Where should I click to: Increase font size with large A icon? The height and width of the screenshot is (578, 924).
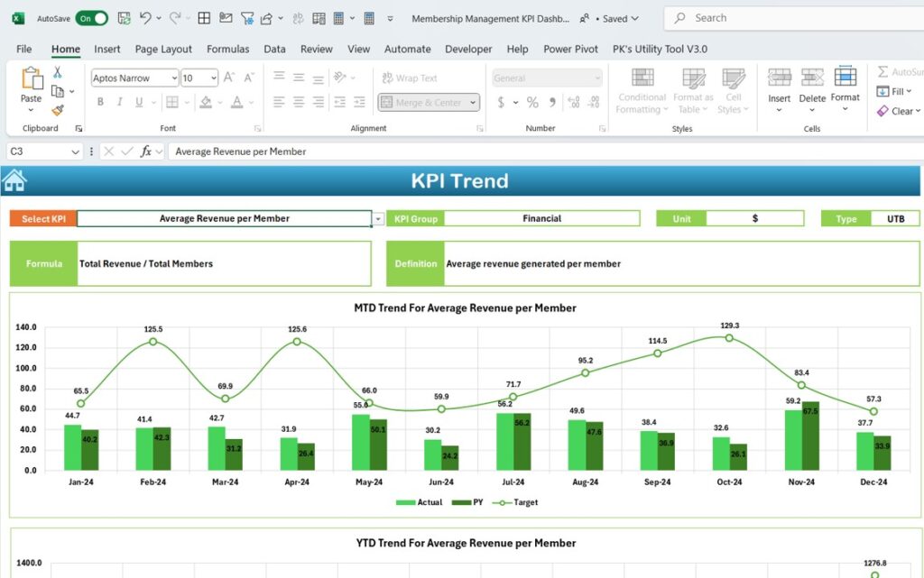tap(228, 78)
